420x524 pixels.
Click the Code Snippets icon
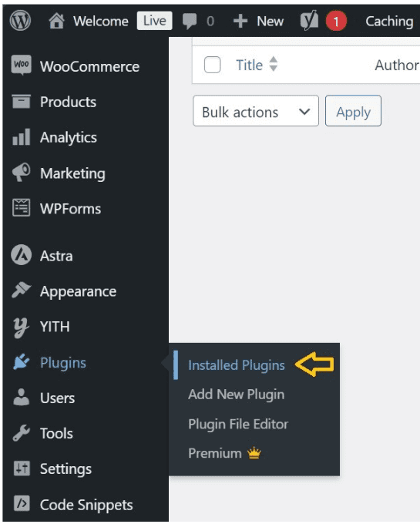(22, 503)
